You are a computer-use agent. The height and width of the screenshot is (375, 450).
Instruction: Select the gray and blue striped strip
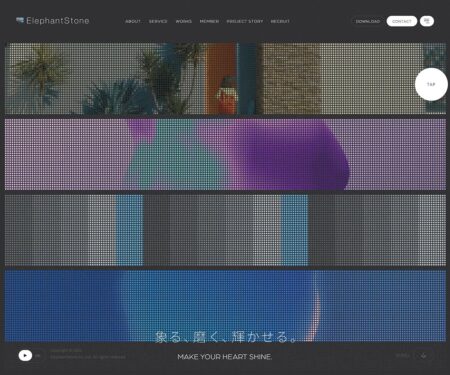[225, 230]
